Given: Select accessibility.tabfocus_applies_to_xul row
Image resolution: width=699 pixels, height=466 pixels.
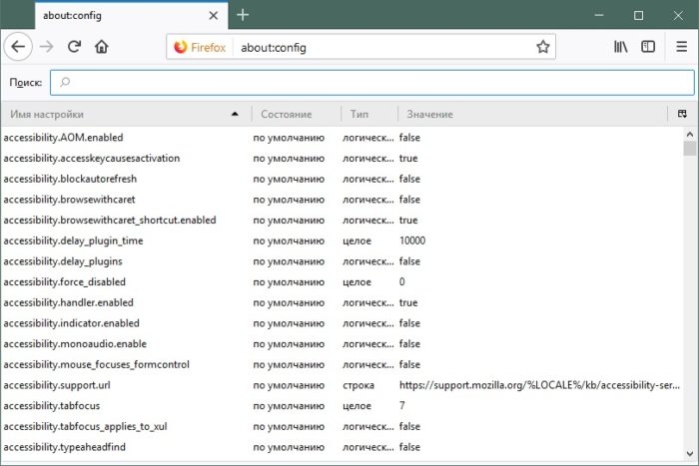Looking at the screenshot, I should [x=341, y=426].
